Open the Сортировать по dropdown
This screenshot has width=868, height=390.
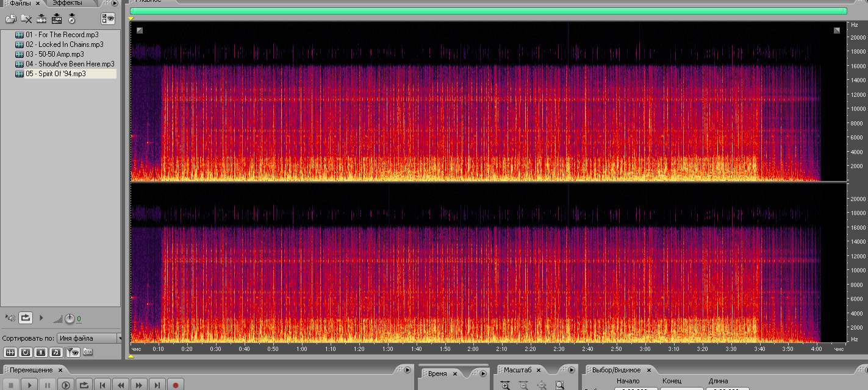pyautogui.click(x=90, y=338)
